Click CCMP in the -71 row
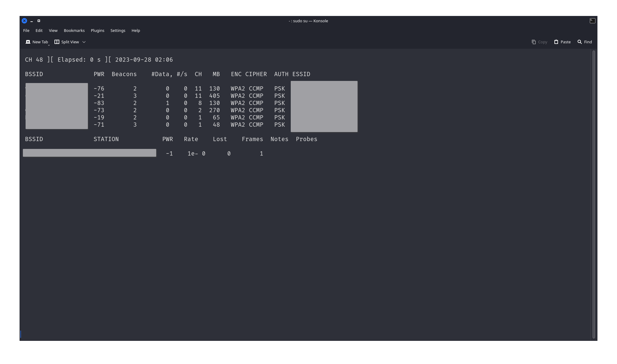This screenshot has height=364, width=617. coord(256,125)
